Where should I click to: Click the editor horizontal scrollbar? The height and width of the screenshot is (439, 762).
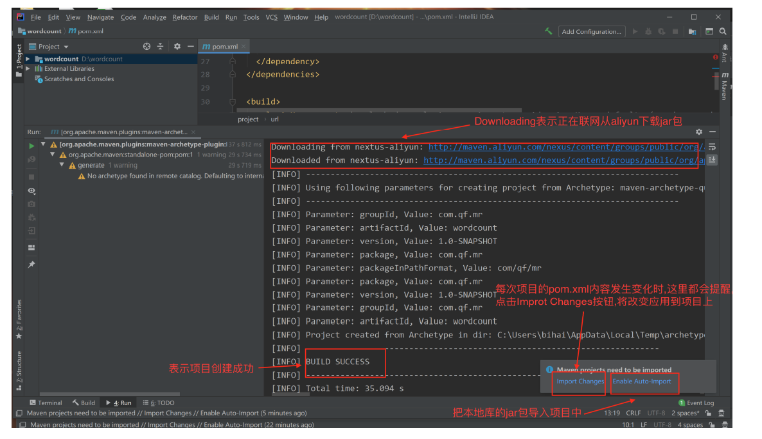click(379, 110)
